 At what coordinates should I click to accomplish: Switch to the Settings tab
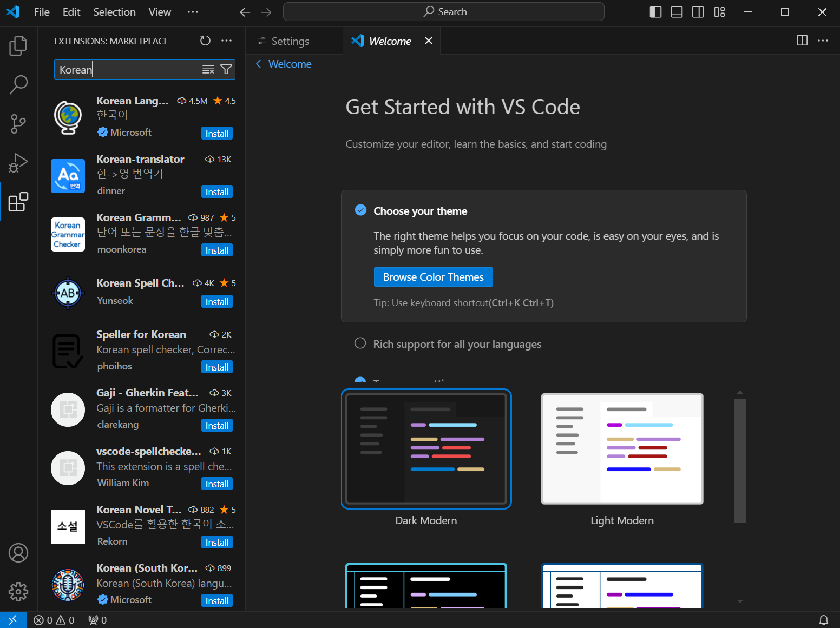tap(290, 41)
